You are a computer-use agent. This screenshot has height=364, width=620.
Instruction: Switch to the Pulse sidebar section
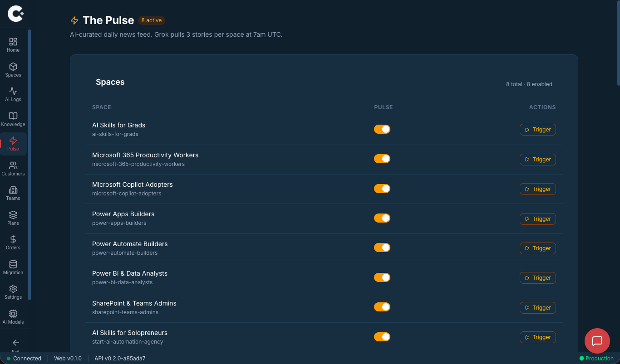click(x=13, y=143)
